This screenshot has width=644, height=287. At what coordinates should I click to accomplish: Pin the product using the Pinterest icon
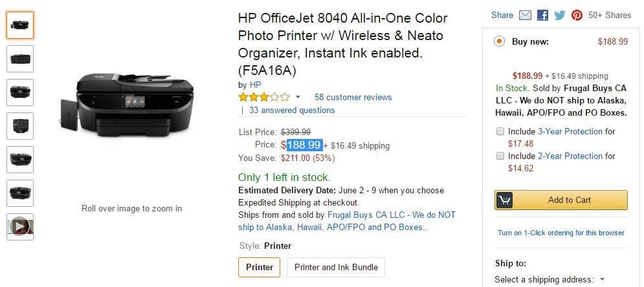pos(577,15)
